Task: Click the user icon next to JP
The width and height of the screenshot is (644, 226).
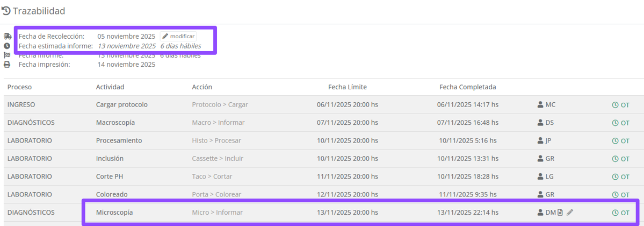Action: coord(540,141)
